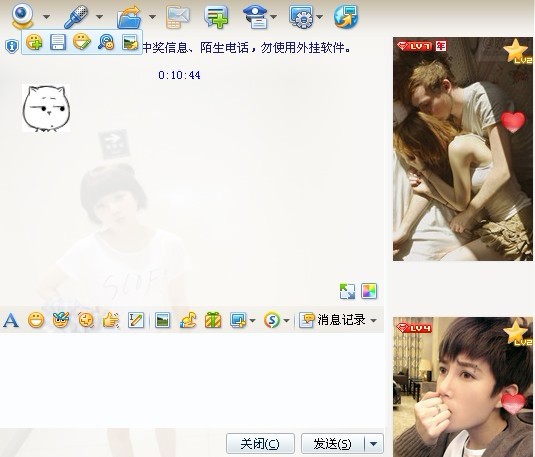Send a picture using image icon
The height and width of the screenshot is (457, 535).
click(162, 320)
